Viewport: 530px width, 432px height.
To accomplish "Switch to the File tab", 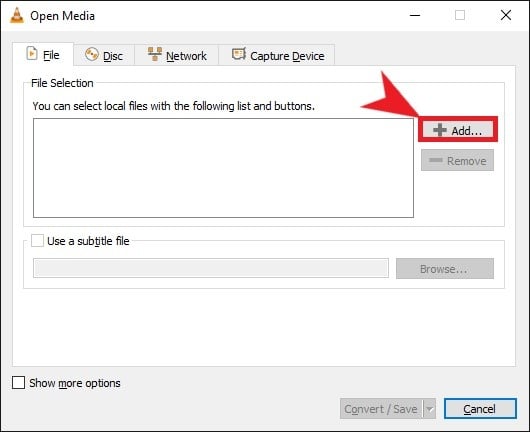I will point(43,54).
